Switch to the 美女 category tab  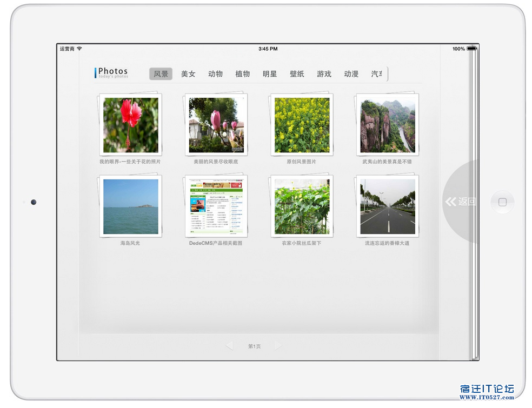188,74
